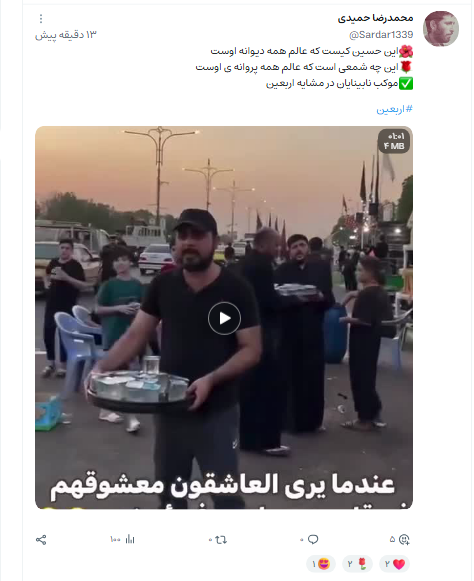This screenshot has width=474, height=581.
Task: Toggle the red heart reaction
Action: pyautogui.click(x=394, y=564)
